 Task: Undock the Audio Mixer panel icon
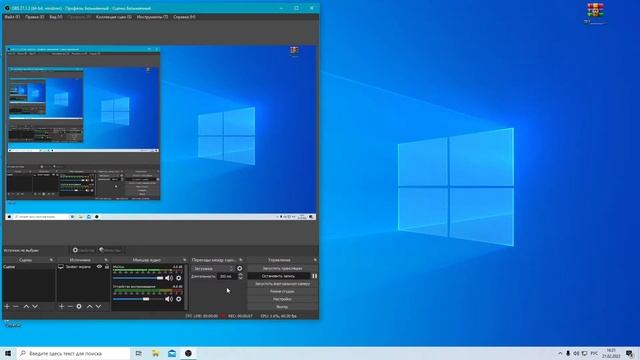click(x=184, y=260)
